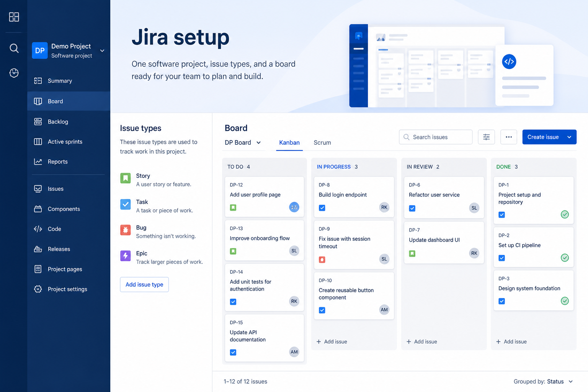Click RK avatar on DP-8 card
588x392 pixels.
click(x=384, y=207)
